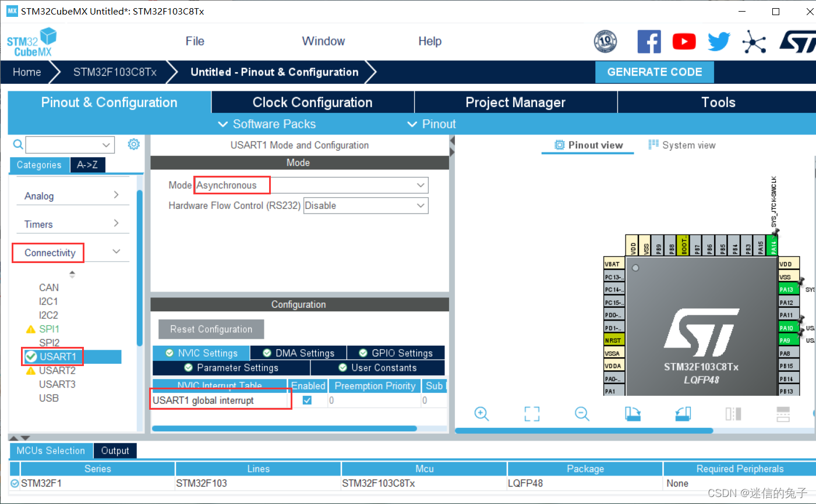816x504 pixels.
Task: Switch to the Tools tab
Action: pos(717,102)
